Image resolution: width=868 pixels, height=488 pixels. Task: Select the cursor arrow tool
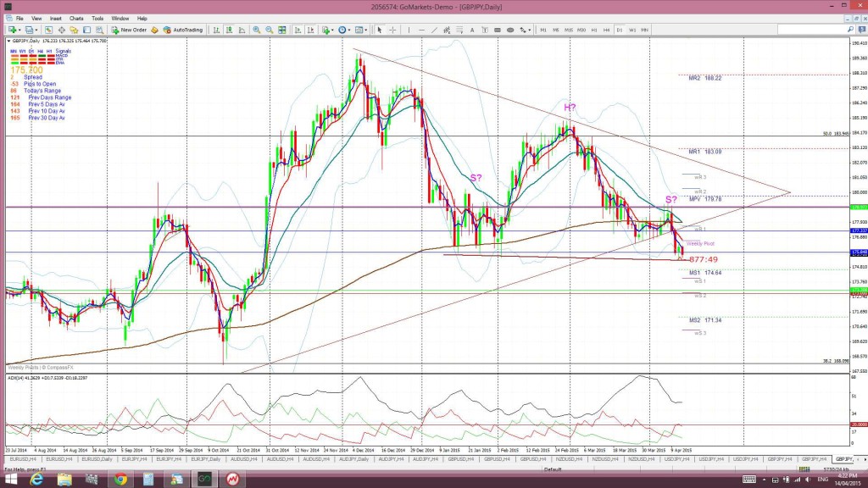[x=380, y=30]
